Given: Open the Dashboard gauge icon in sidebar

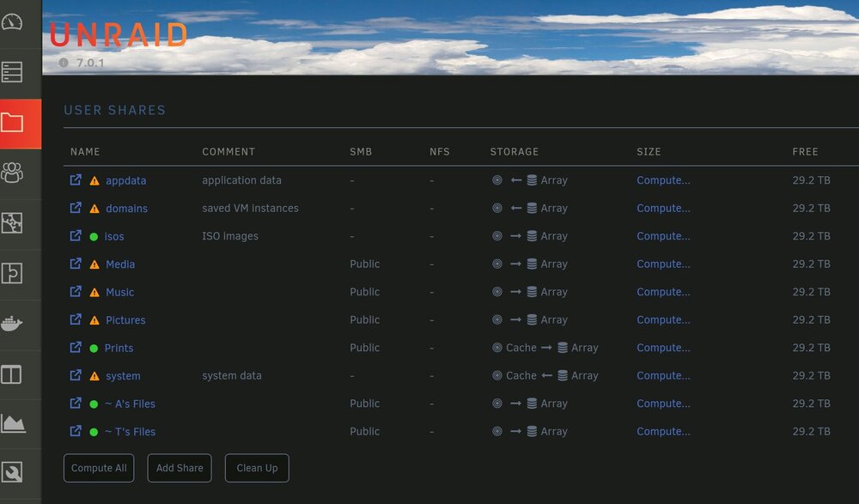Looking at the screenshot, I should [12, 22].
